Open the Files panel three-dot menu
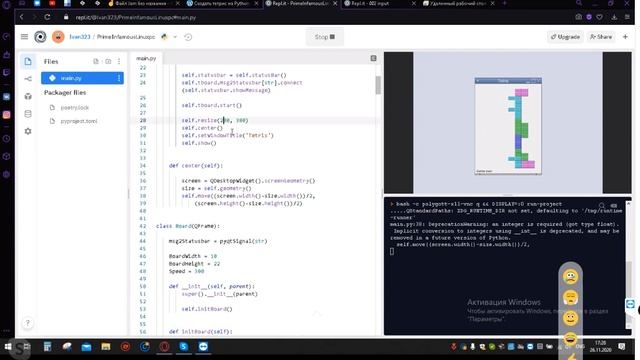Screen dimensions: 640x360 [119, 61]
